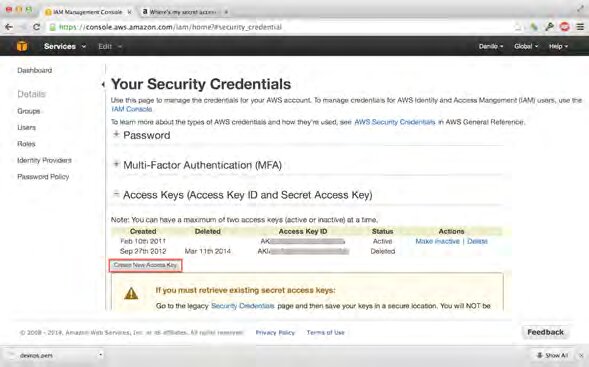Click the green padlock in the address bar
Image resolution: width=589 pixels, height=367 pixels.
point(53,27)
